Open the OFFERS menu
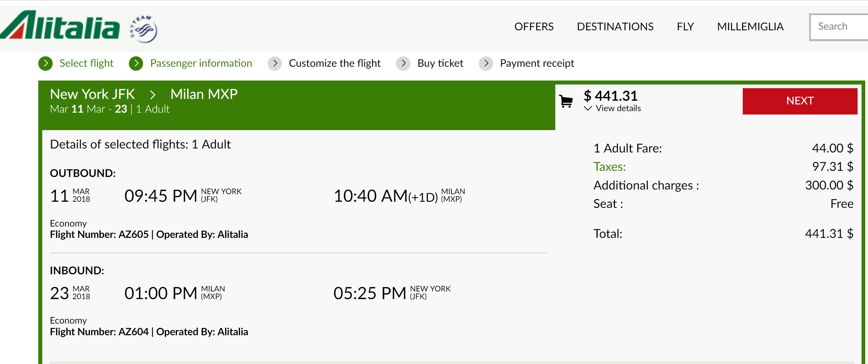 click(534, 27)
